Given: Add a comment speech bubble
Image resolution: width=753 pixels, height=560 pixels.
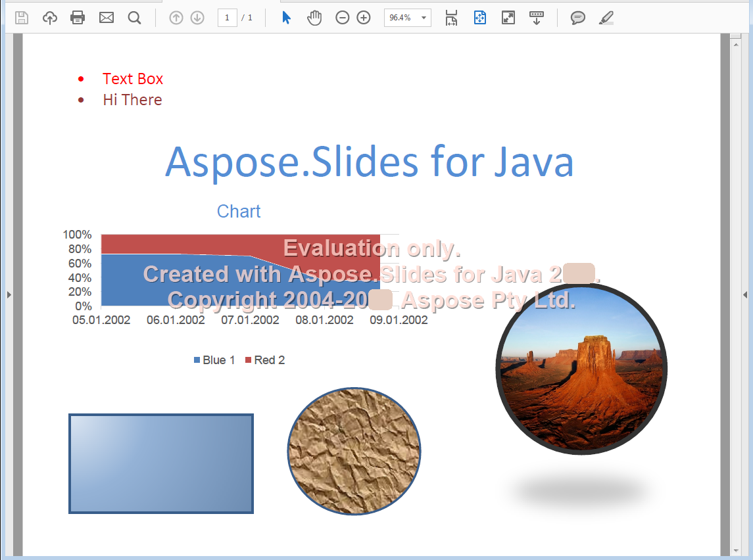Looking at the screenshot, I should click(x=577, y=18).
